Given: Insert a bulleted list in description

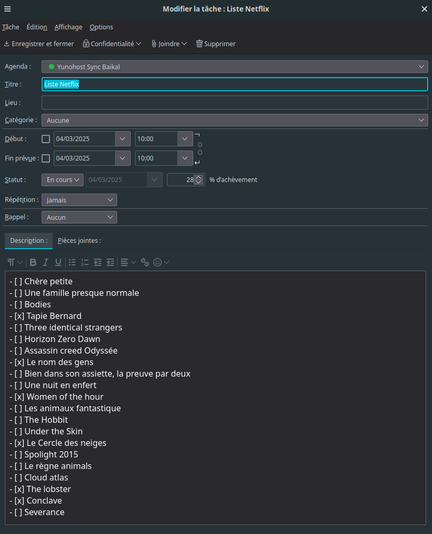Looking at the screenshot, I should click(72, 262).
